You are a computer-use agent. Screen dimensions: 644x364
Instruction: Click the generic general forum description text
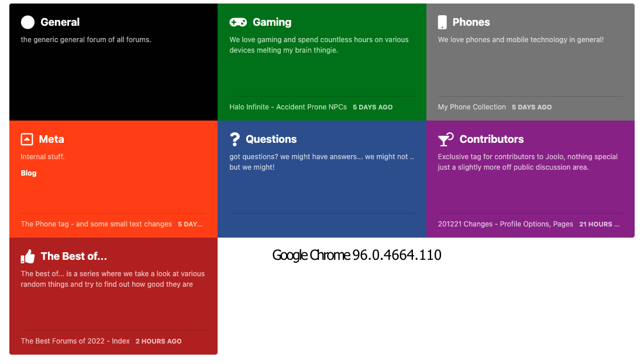(x=86, y=40)
